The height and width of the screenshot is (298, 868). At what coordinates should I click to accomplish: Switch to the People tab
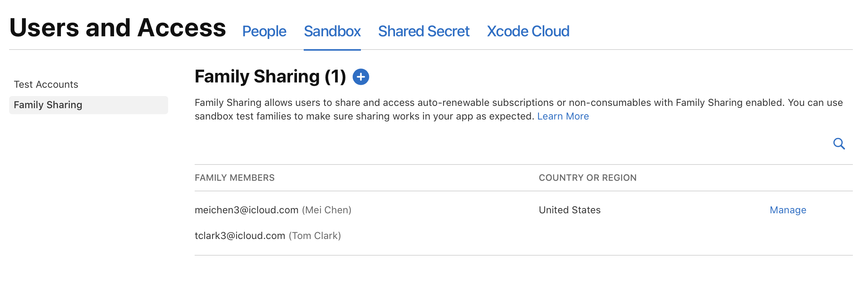(264, 31)
